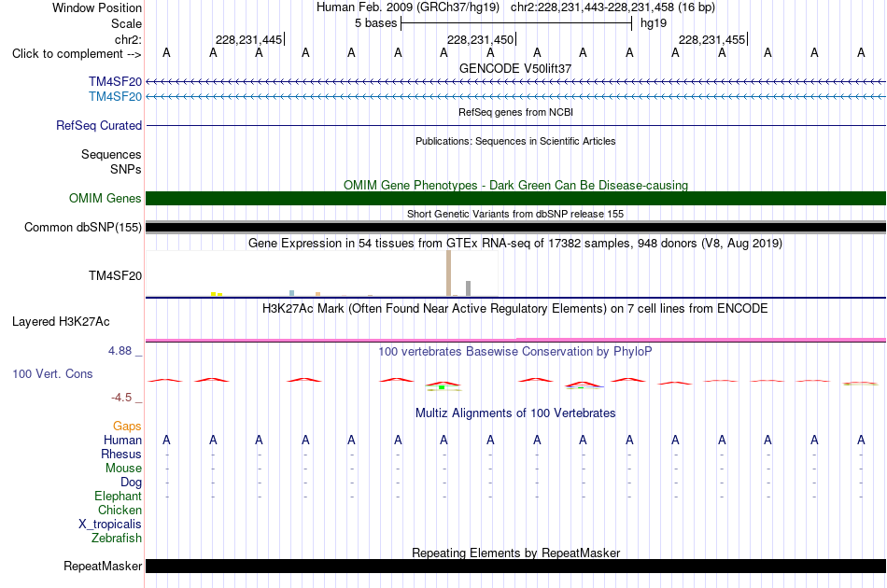Click the SNPs label
The width and height of the screenshot is (887, 588).
point(126,169)
